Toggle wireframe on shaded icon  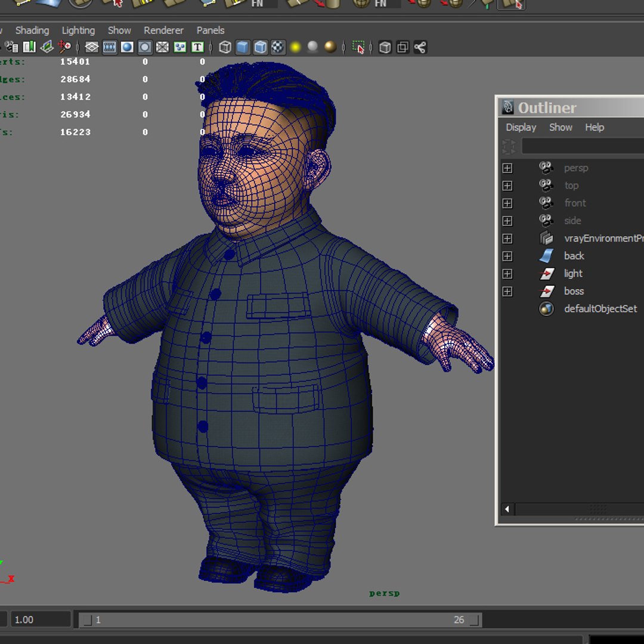(x=261, y=47)
